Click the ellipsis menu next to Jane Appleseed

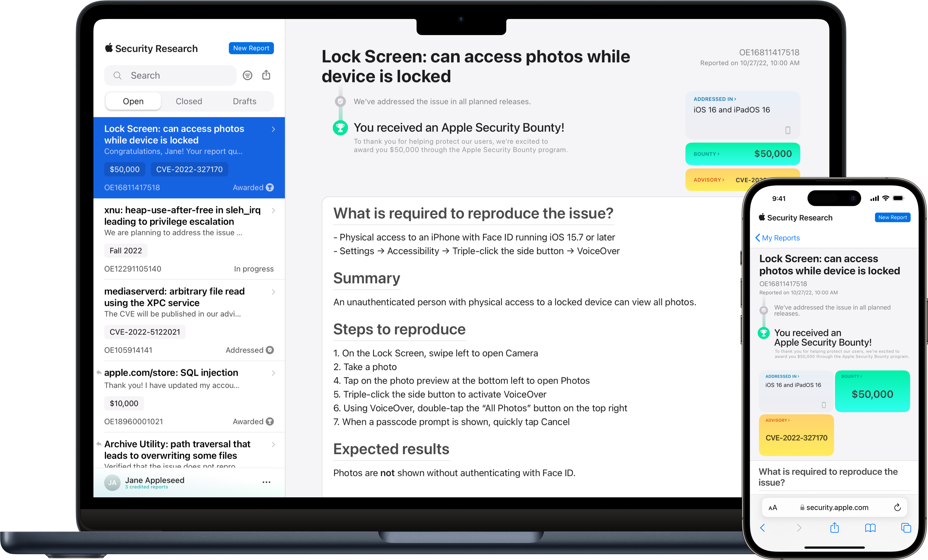(266, 482)
